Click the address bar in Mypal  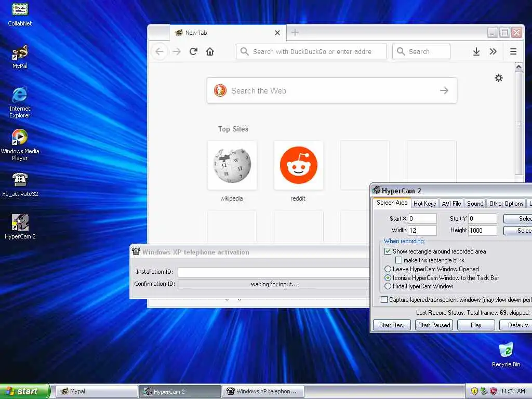pos(311,51)
